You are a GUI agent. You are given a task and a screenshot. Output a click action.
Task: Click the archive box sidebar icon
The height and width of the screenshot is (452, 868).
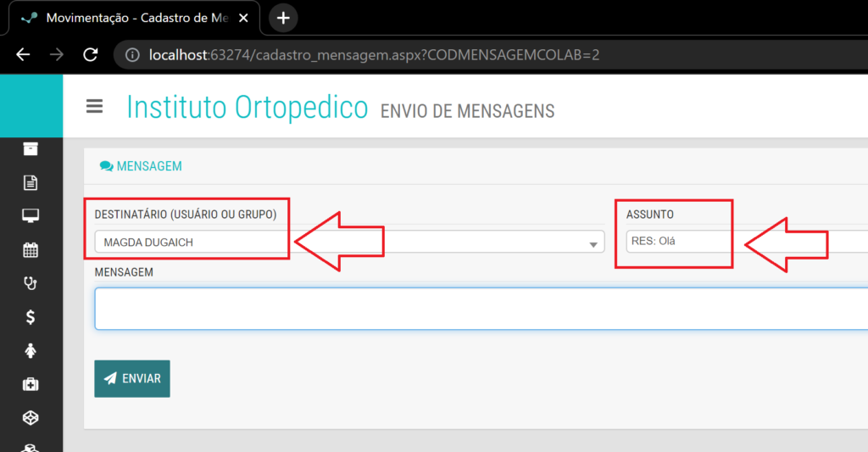[31, 148]
